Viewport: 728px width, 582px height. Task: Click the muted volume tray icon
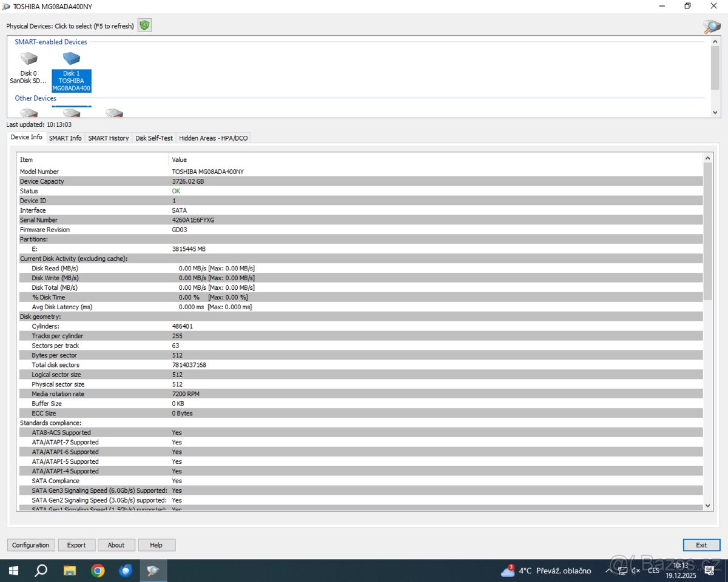point(636,570)
